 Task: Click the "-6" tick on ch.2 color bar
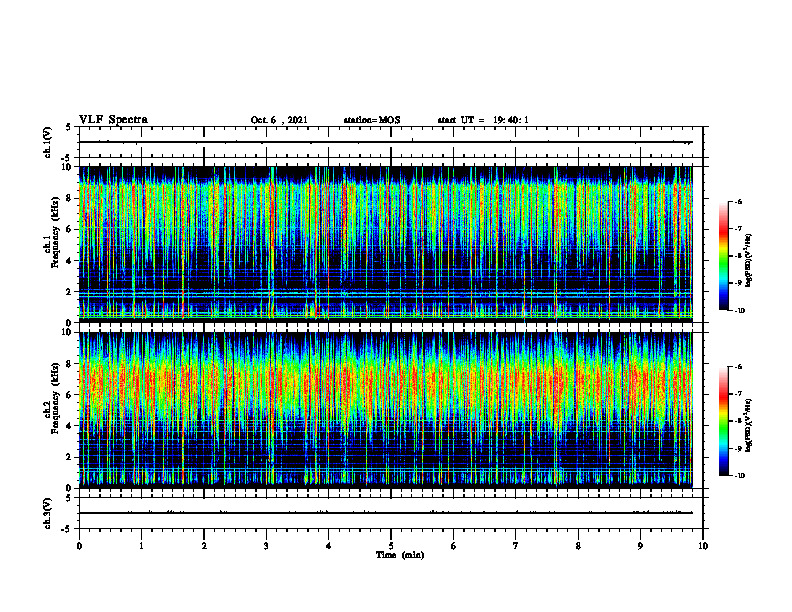click(739, 367)
